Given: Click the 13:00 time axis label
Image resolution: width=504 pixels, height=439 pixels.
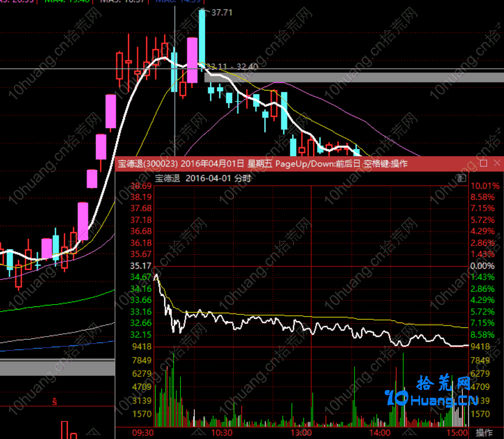Looking at the screenshot, I should coord(301,433).
